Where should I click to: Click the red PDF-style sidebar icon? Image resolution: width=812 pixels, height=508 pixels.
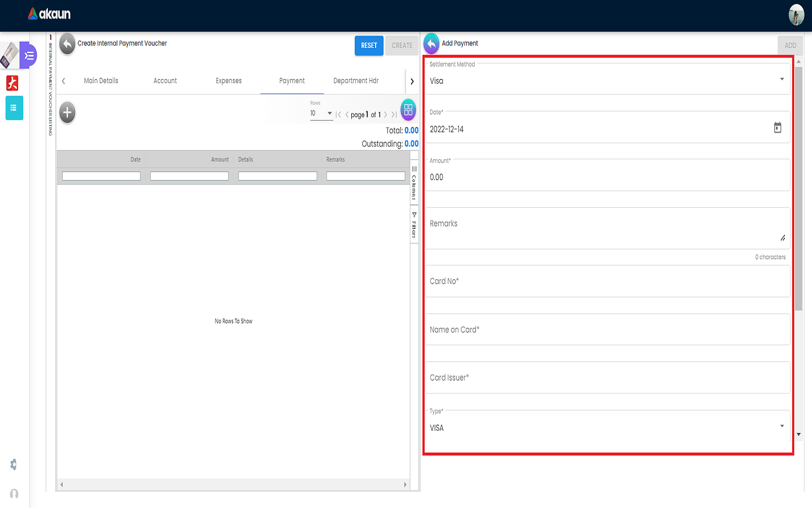pos(12,83)
